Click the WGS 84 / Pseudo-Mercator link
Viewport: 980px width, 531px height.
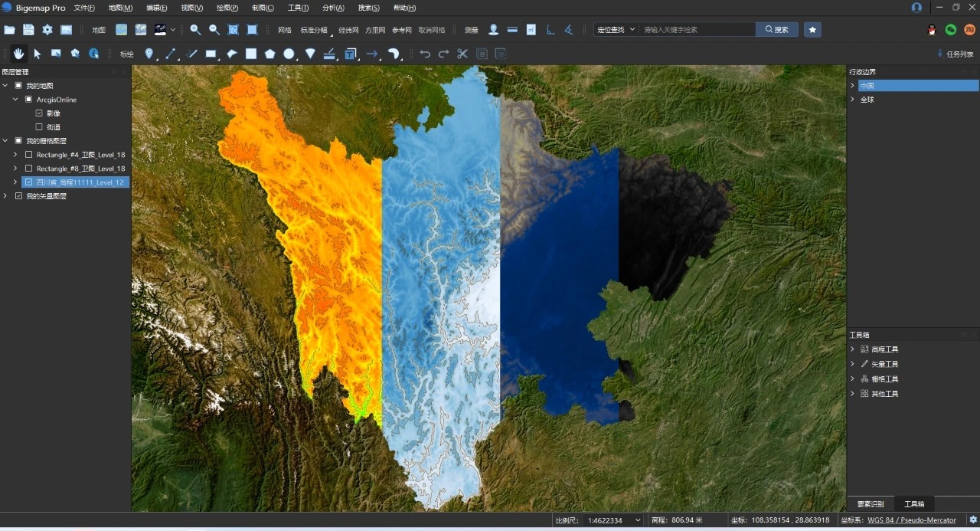[x=912, y=520]
